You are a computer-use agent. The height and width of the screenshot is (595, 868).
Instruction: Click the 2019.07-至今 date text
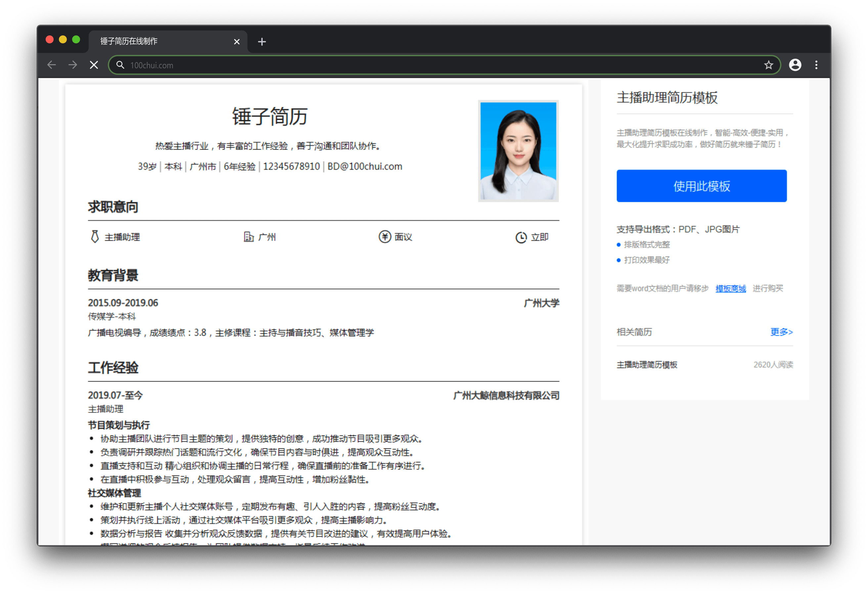tap(115, 395)
